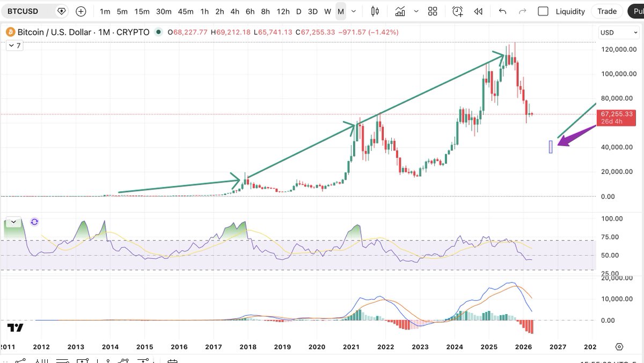This screenshot has height=363, width=644.
Task: Click the 2026 label on the time axis
Action: point(523,347)
